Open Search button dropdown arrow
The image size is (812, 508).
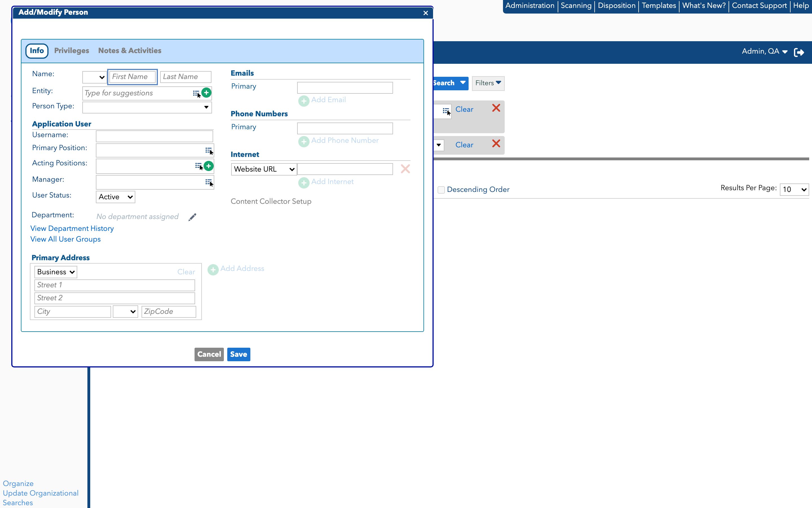click(x=463, y=83)
